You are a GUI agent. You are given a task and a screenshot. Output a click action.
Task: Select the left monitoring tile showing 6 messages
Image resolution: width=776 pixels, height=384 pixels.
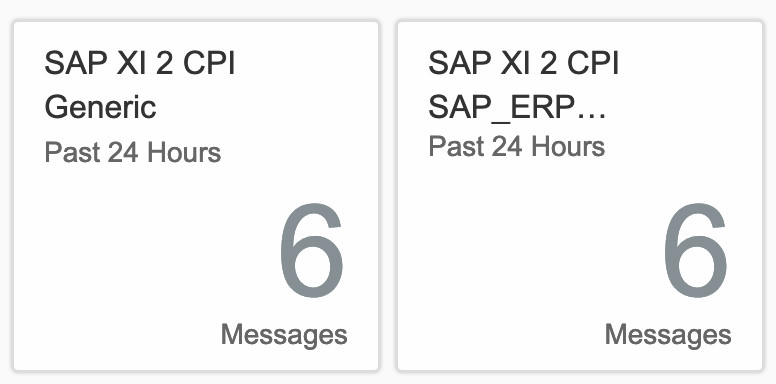(x=196, y=195)
